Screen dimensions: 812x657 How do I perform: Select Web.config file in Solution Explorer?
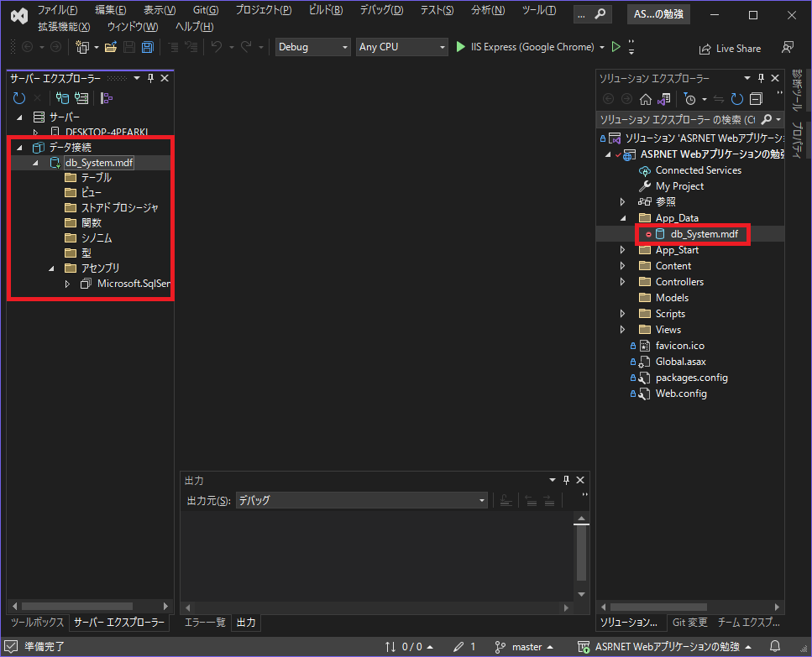pos(681,394)
